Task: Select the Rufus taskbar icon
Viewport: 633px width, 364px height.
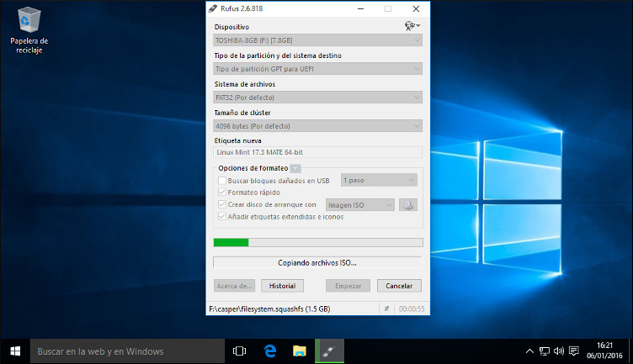Action: [329, 351]
